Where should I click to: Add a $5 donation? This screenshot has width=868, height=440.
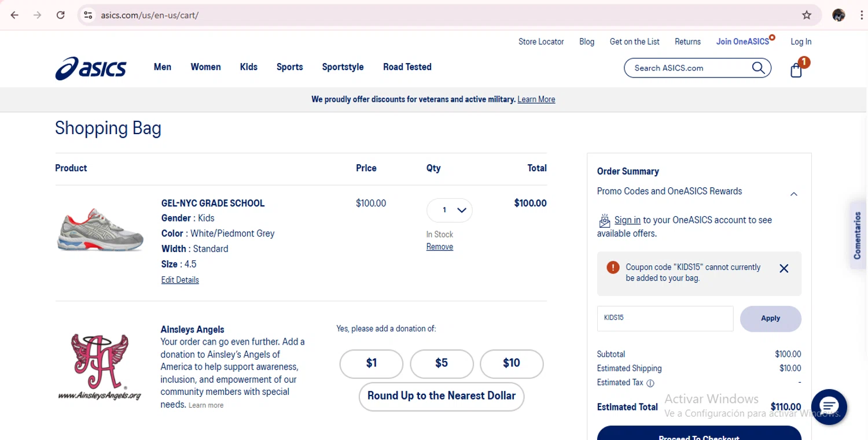click(x=442, y=363)
